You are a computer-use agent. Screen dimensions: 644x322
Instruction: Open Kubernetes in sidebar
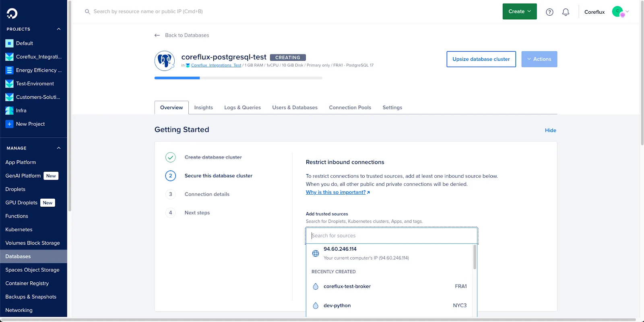point(19,230)
